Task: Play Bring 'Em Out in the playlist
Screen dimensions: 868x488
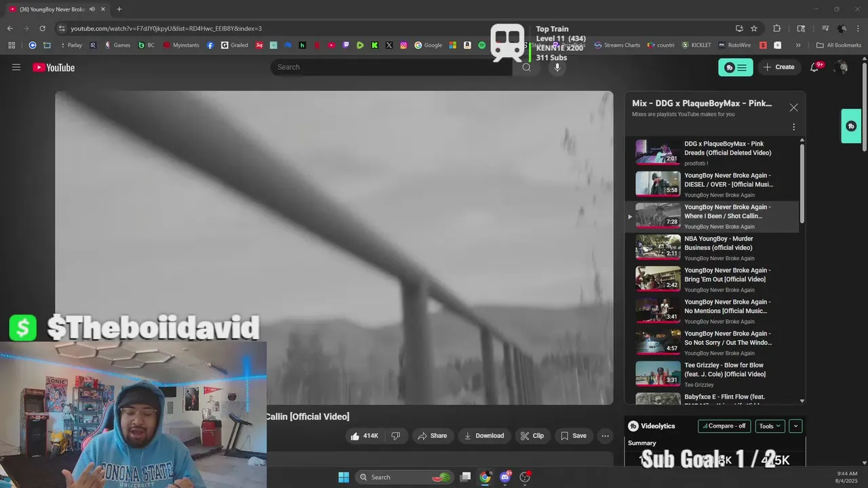Action: click(711, 279)
